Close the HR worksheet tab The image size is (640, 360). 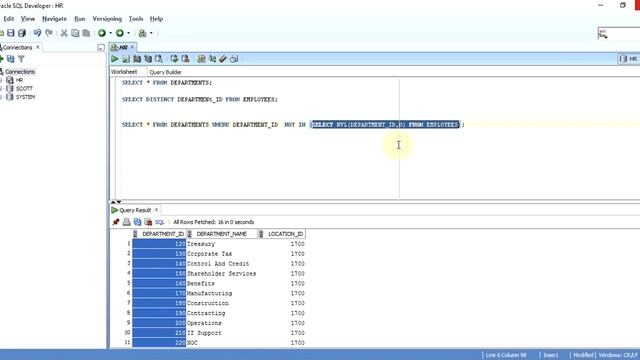(132, 47)
